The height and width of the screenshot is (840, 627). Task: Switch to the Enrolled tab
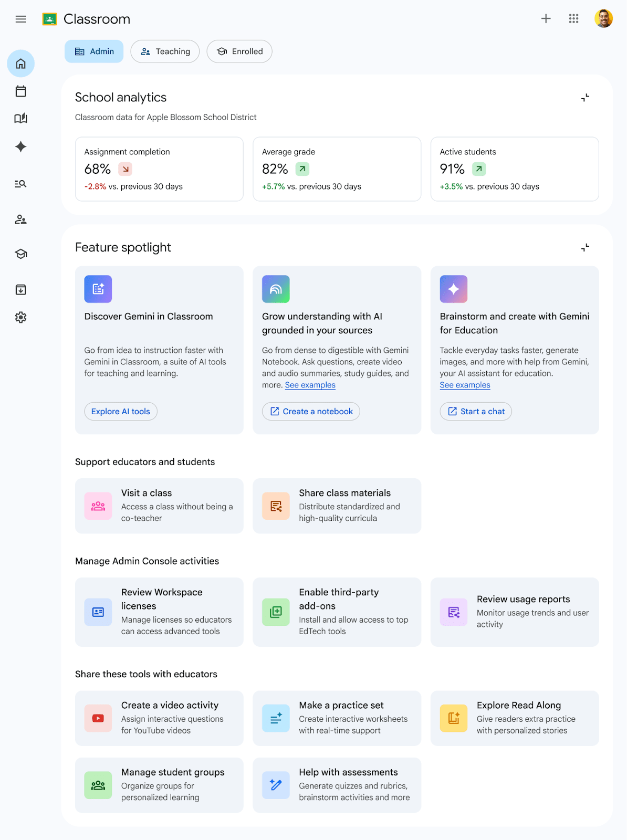[239, 51]
